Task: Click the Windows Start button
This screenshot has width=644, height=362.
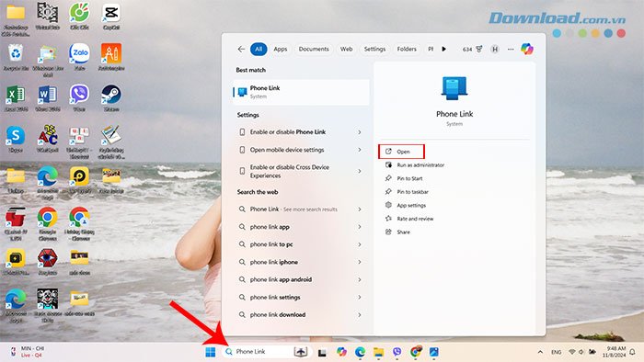Action: tap(211, 352)
